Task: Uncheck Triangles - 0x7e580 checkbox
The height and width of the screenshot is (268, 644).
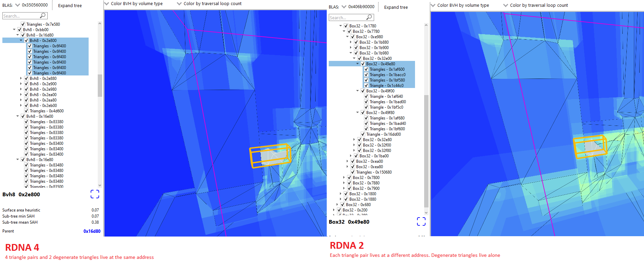Action: pyautogui.click(x=23, y=24)
